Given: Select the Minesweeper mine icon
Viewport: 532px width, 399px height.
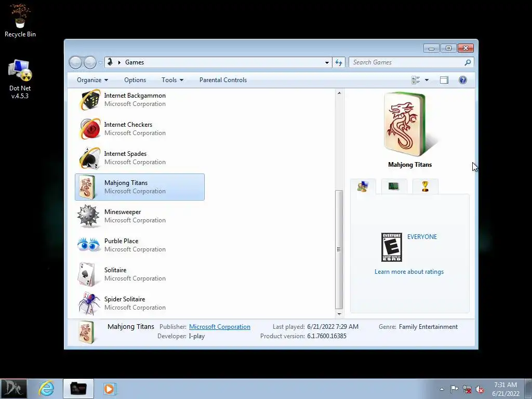Looking at the screenshot, I should (x=88, y=216).
